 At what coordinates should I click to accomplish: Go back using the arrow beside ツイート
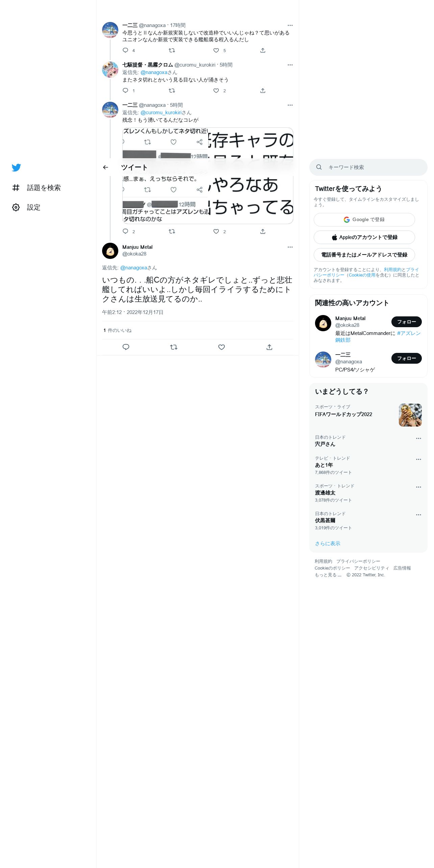(x=105, y=167)
